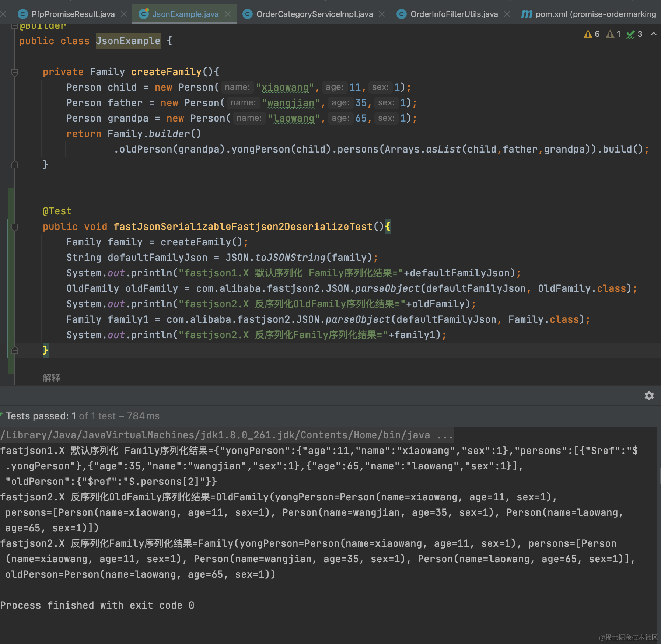Click the fold end marker of createFamily
This screenshot has width=661, height=644.
[x=15, y=164]
